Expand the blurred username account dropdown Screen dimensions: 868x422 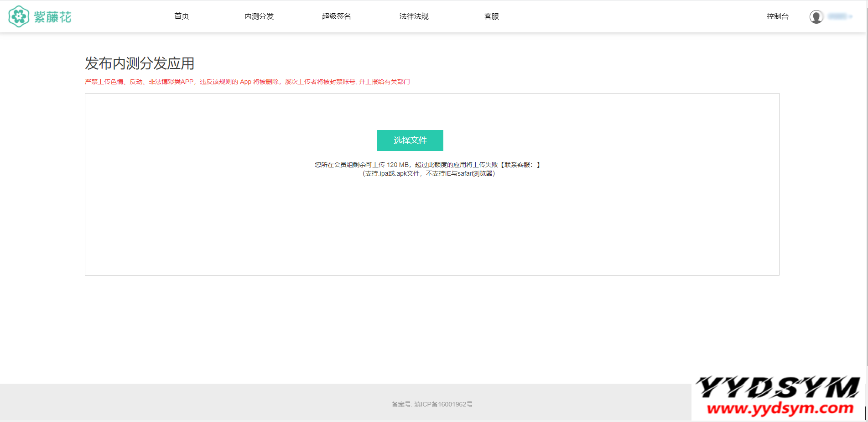pyautogui.click(x=840, y=16)
